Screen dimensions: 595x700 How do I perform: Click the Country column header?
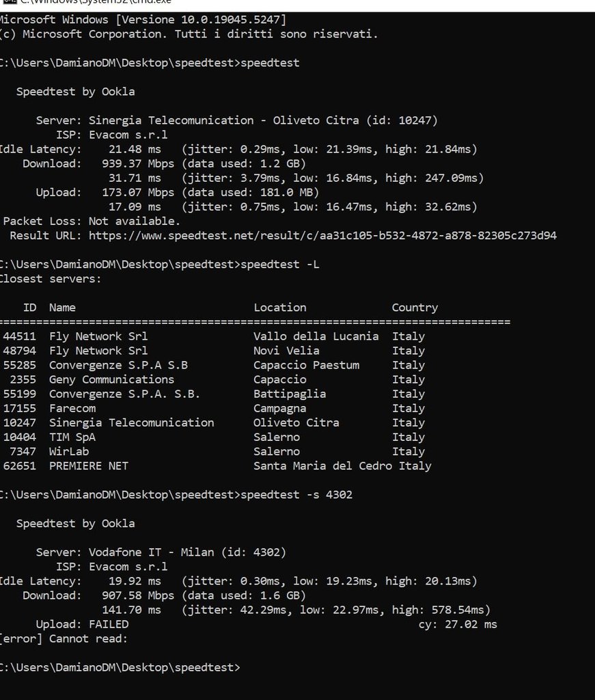415,308
